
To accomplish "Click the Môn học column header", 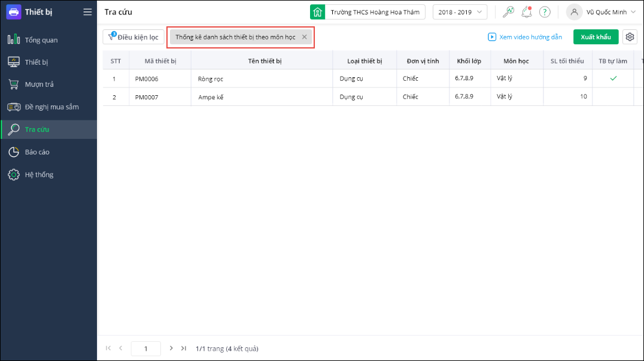I will 517,61.
